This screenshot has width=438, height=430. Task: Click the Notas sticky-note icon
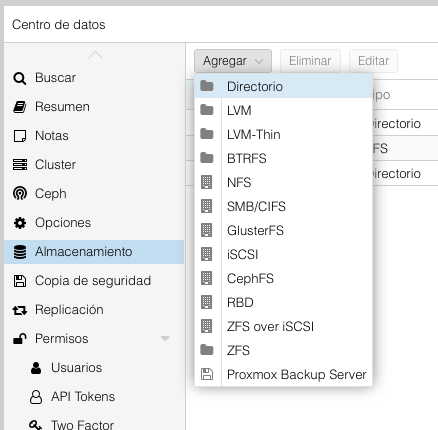pos(20,136)
